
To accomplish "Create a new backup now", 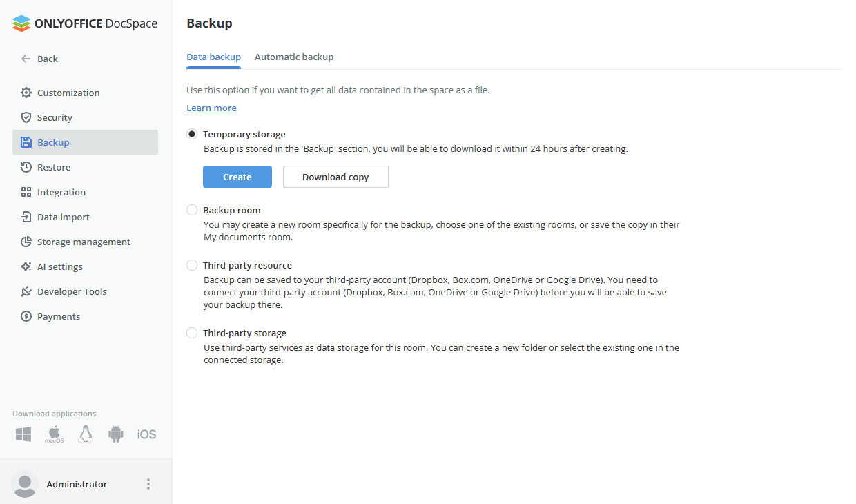I will [237, 177].
